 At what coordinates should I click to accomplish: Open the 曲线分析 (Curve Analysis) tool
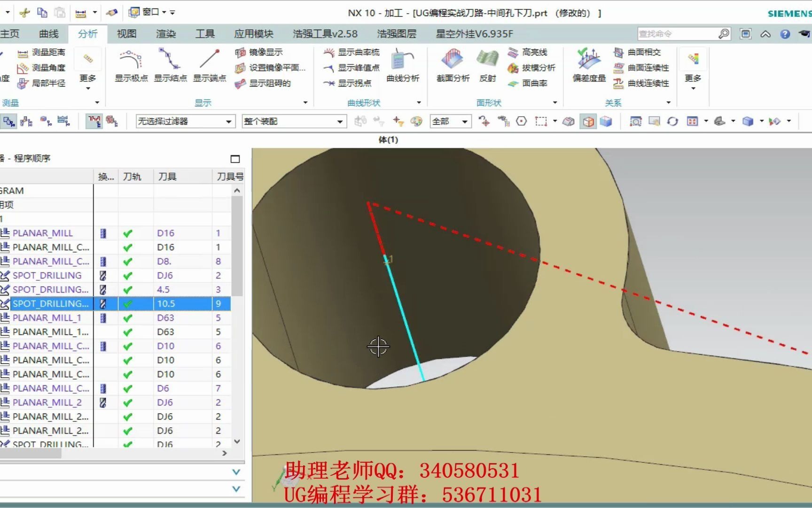(402, 66)
